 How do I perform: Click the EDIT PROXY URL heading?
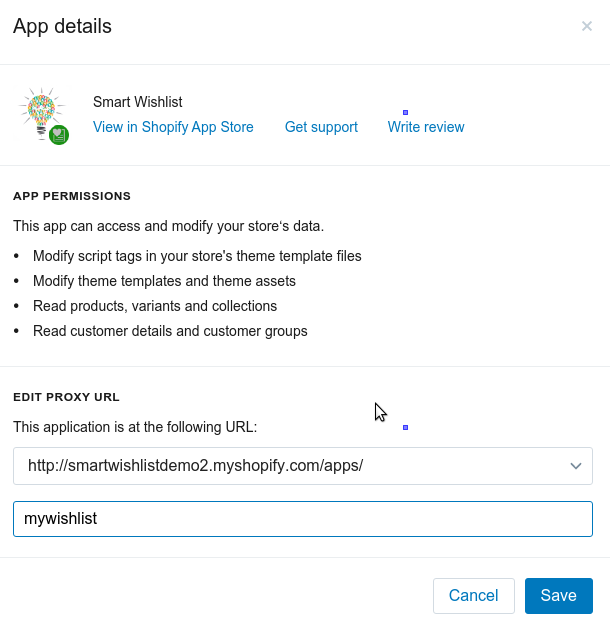pyautogui.click(x=66, y=397)
